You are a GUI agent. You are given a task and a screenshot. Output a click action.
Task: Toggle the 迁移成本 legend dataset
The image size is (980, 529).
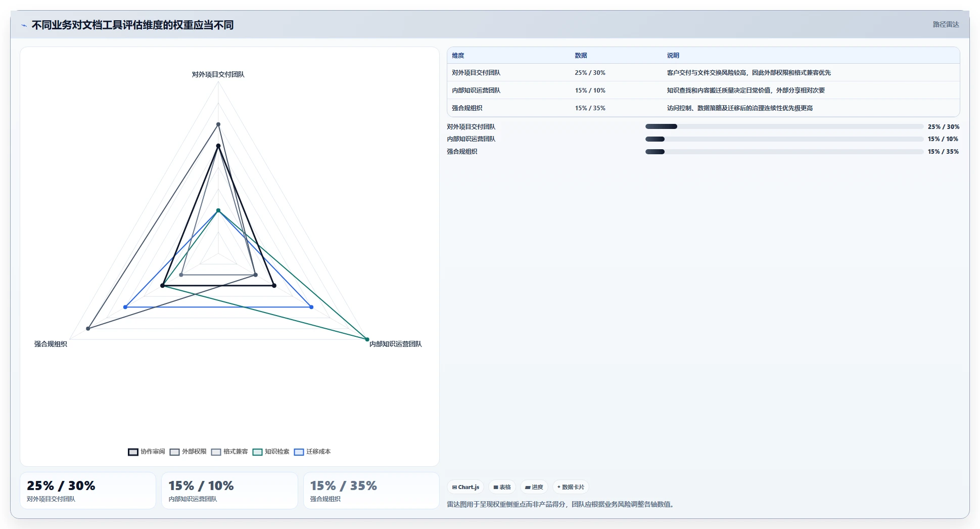pos(312,452)
